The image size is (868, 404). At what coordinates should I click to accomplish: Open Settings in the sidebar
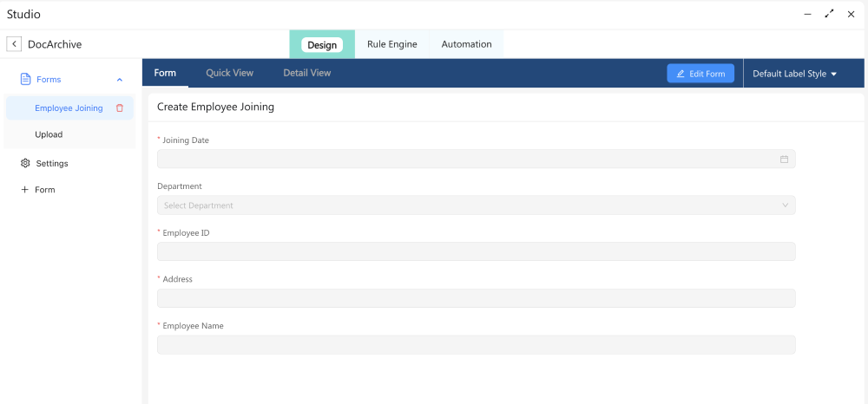(52, 164)
